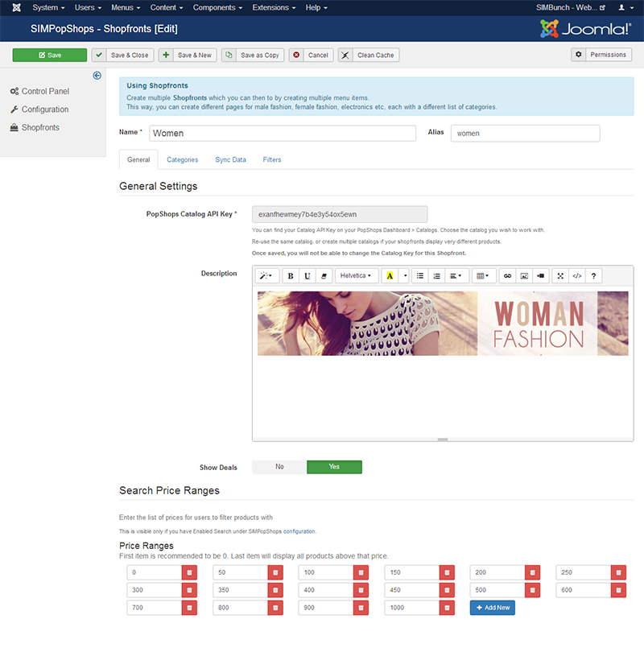Insert an unordered bullet list
This screenshot has height=652, width=644.
[420, 275]
